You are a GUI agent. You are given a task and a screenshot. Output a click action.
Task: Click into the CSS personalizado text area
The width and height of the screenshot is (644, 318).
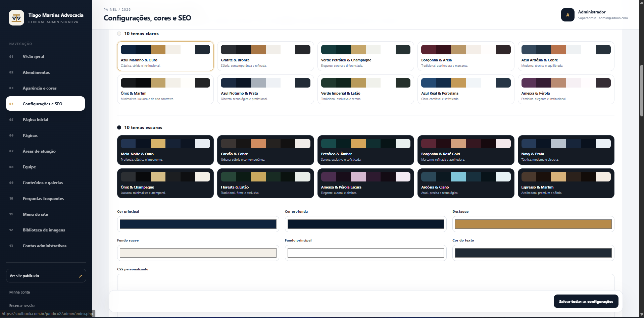coord(365,282)
